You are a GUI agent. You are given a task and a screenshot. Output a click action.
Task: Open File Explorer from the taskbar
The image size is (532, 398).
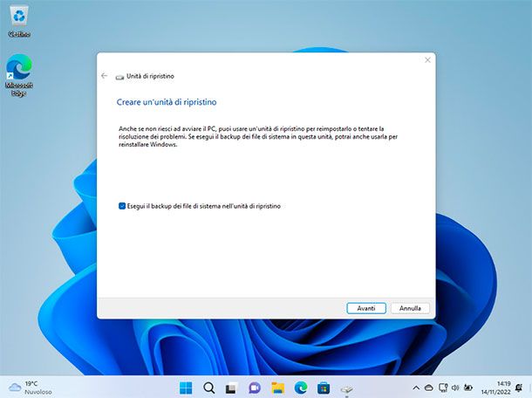click(278, 388)
